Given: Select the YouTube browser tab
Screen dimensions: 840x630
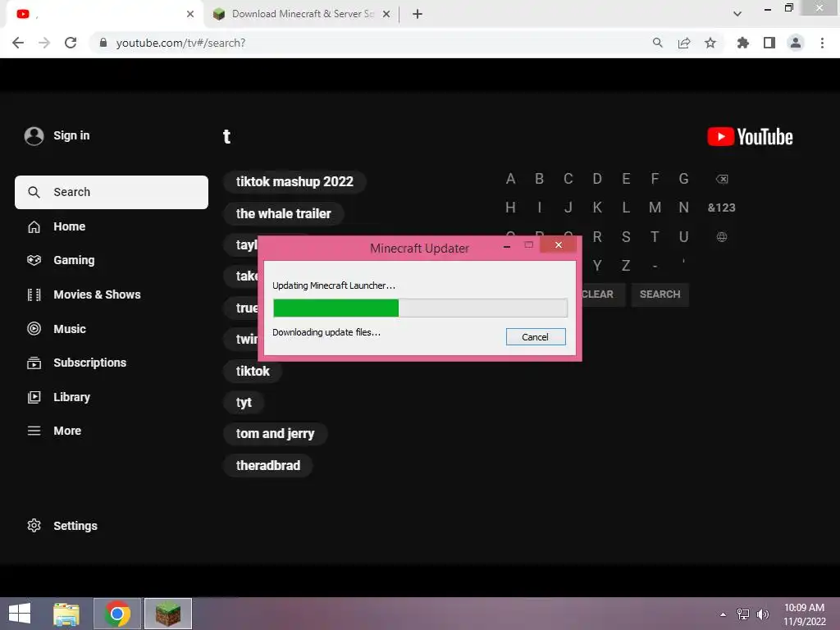Looking at the screenshot, I should click(x=104, y=14).
